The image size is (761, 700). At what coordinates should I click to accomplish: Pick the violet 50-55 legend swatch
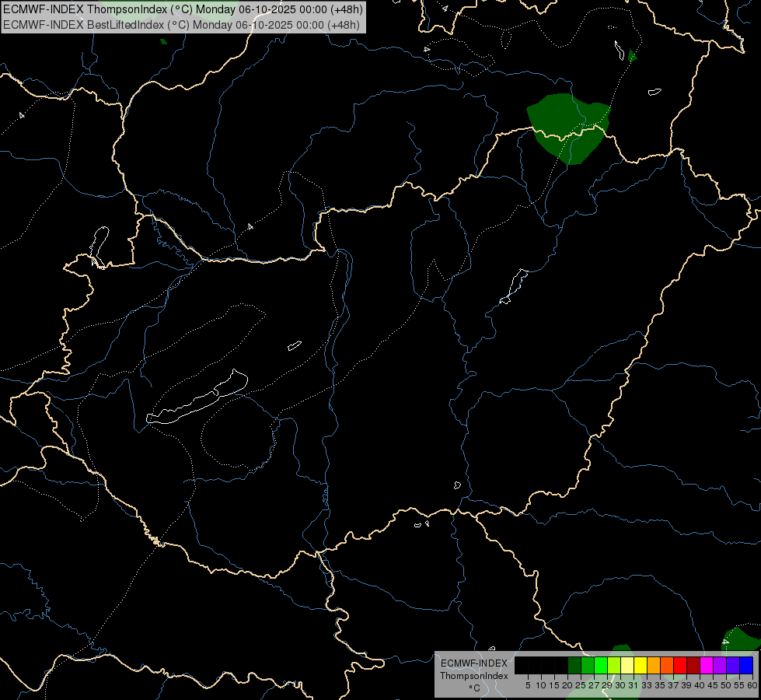(x=733, y=665)
